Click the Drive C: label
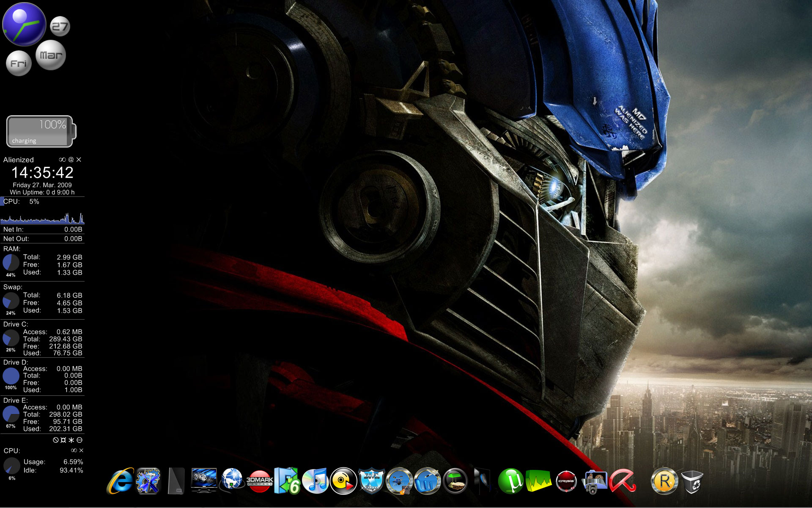The image size is (812, 508). (x=16, y=324)
